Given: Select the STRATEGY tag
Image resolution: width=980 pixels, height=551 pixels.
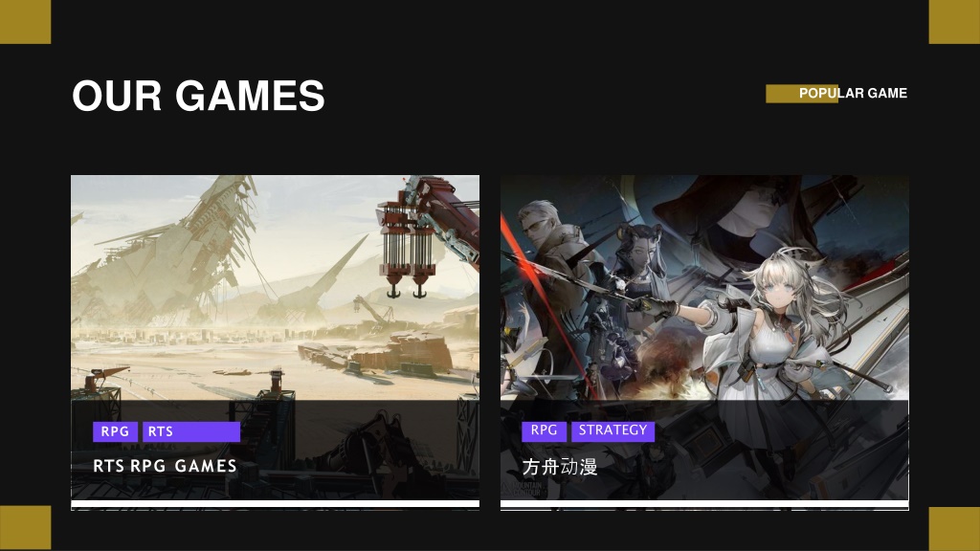Looking at the screenshot, I should point(612,430).
